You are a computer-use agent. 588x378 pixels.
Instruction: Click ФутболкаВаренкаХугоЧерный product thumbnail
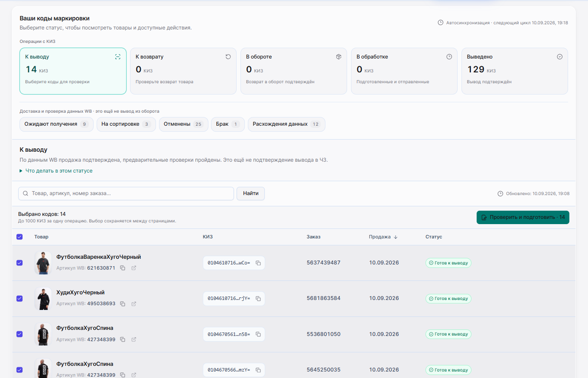tap(43, 263)
